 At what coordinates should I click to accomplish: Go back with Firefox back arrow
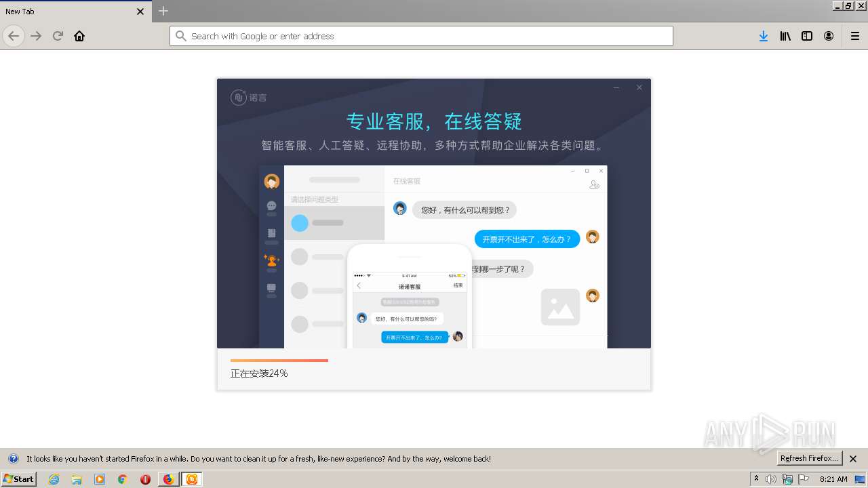click(14, 36)
